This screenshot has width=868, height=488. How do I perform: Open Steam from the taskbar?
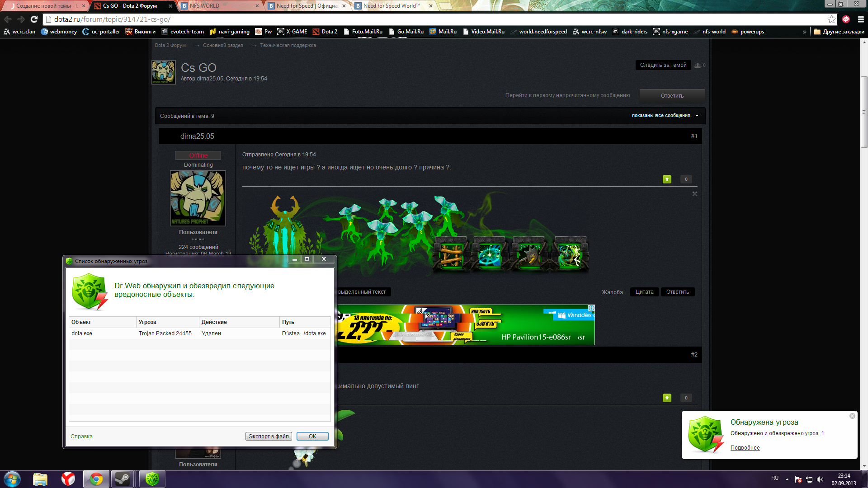122,479
